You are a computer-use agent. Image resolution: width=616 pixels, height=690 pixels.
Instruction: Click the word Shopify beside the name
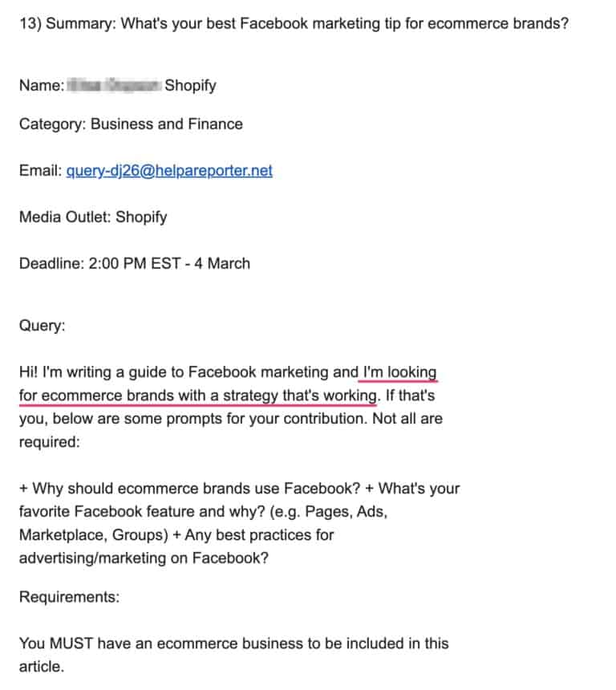[190, 85]
